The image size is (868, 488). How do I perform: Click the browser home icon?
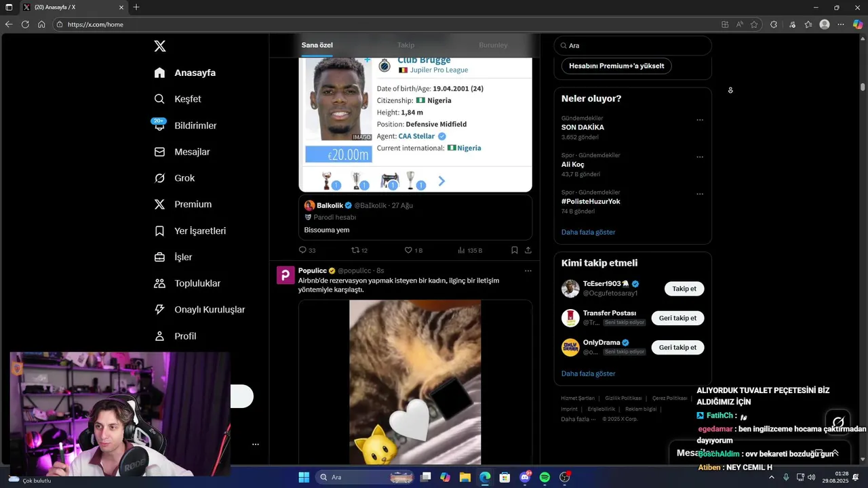coord(41,24)
